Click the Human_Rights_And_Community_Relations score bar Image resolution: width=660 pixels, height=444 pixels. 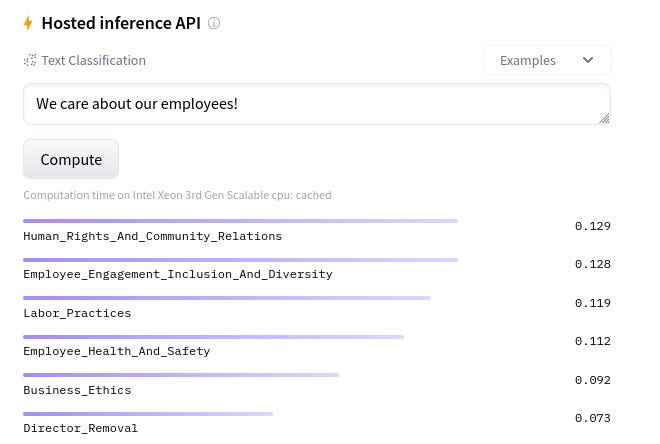pyautogui.click(x=240, y=221)
